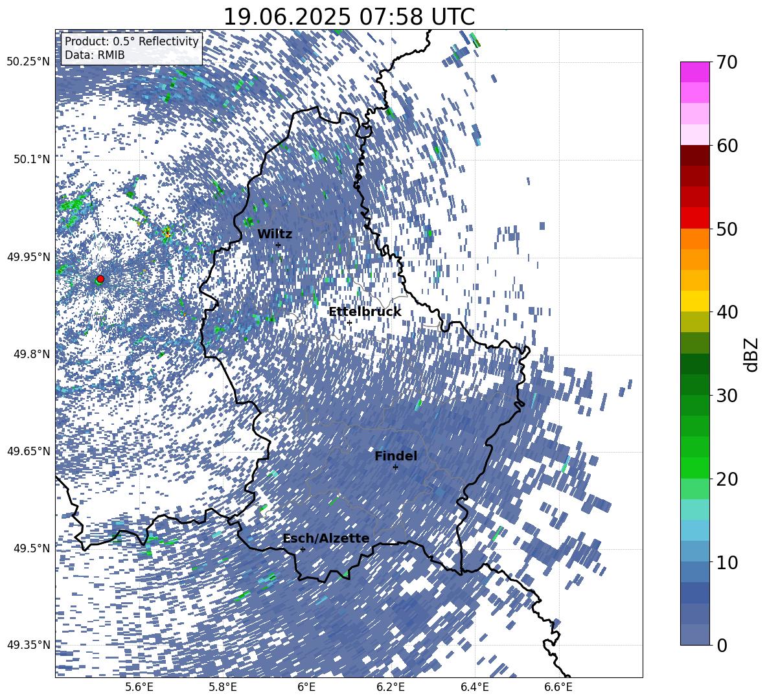Click the Data: RMIB text
The width and height of the screenshot is (767, 700).
[95, 55]
